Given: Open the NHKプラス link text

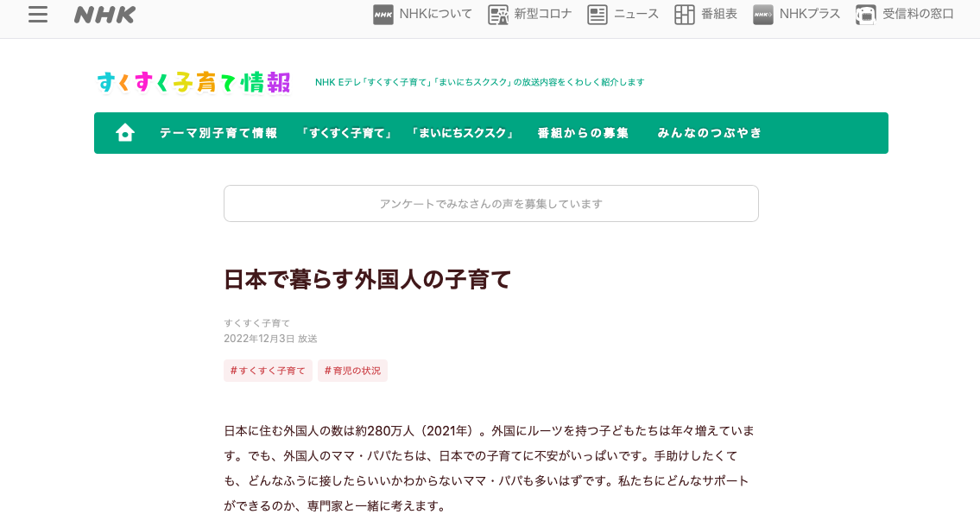Looking at the screenshot, I should 810,14.
